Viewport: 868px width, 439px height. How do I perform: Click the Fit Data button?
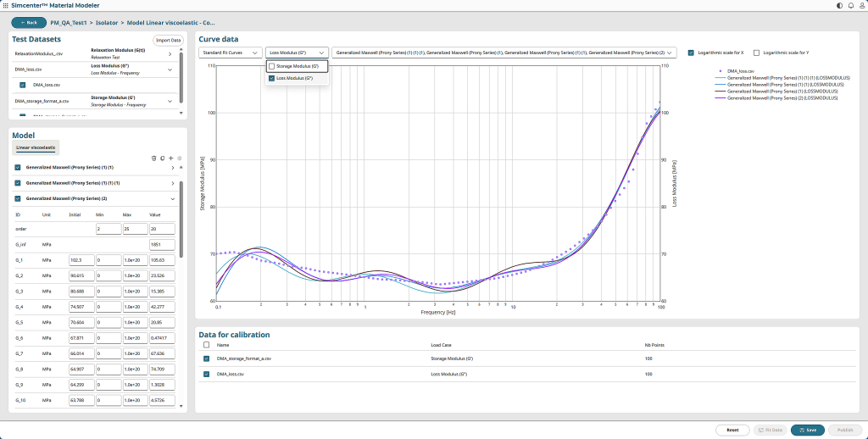[770, 431]
